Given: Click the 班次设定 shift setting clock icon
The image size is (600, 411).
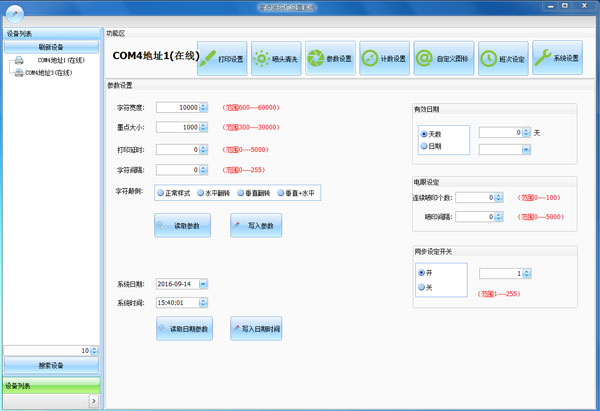Looking at the screenshot, I should click(x=503, y=59).
